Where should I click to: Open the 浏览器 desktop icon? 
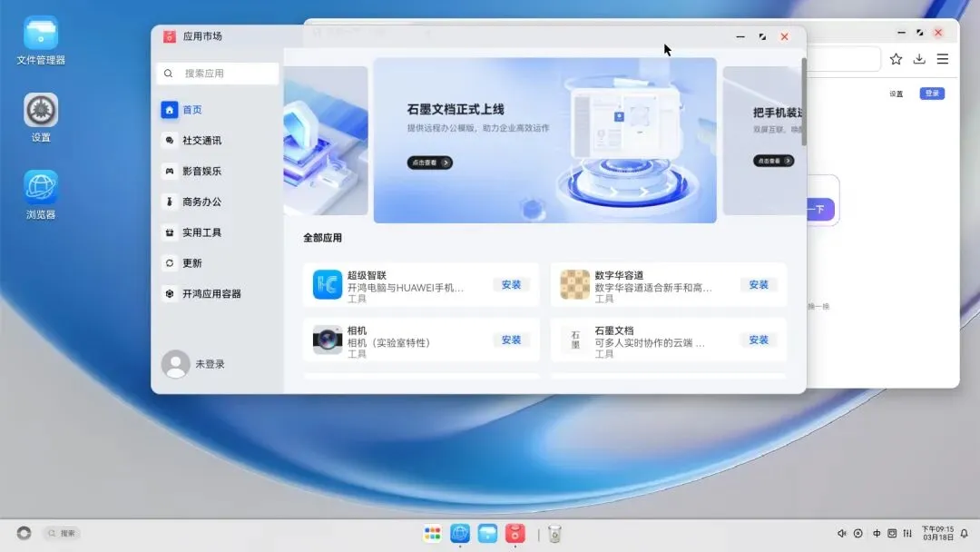pyautogui.click(x=41, y=194)
